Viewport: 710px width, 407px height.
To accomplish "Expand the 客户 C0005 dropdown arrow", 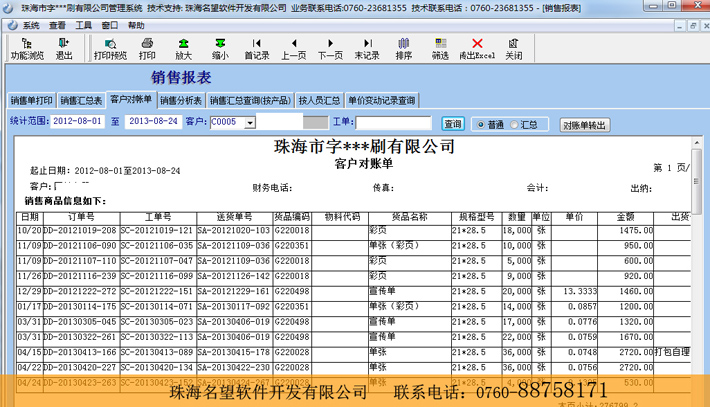I will (x=250, y=122).
